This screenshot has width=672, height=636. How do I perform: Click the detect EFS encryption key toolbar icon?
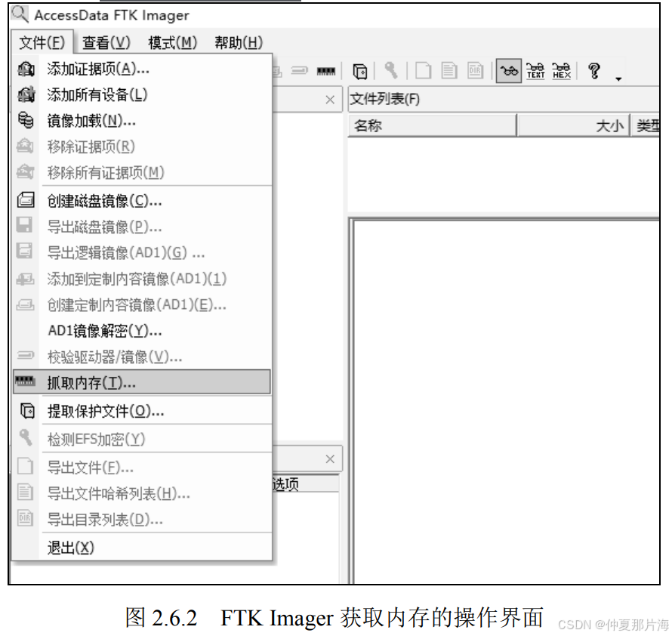[391, 70]
